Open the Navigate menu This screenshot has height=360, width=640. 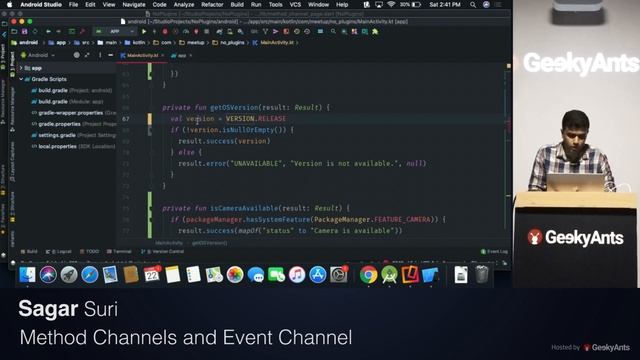tap(134, 4)
